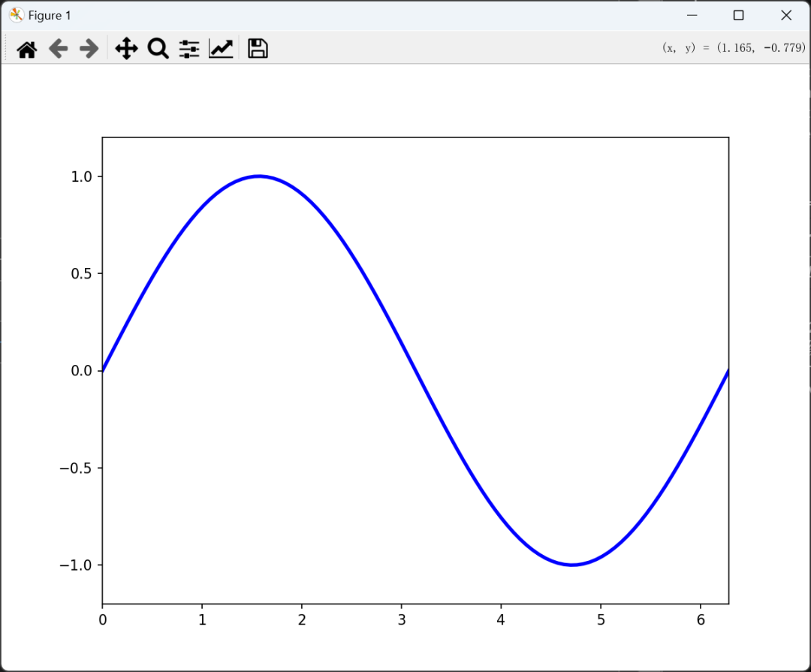The height and width of the screenshot is (672, 811).
Task: Click the sine curve trough at y=−1.0
Action: click(572, 565)
